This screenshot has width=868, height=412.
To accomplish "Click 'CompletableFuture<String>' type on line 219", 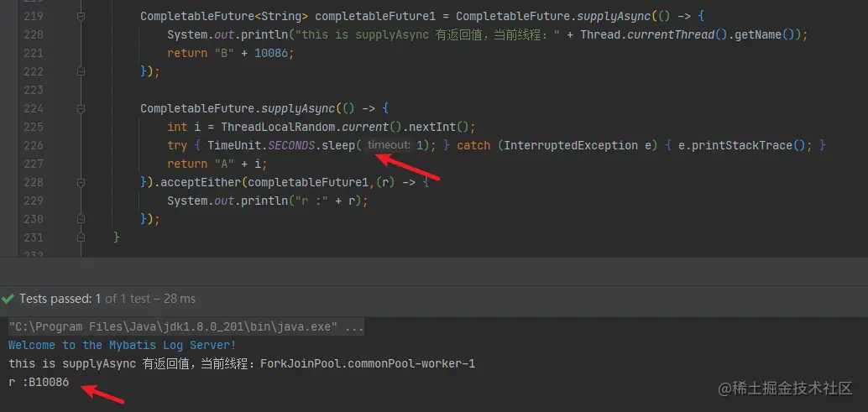I will coord(225,16).
